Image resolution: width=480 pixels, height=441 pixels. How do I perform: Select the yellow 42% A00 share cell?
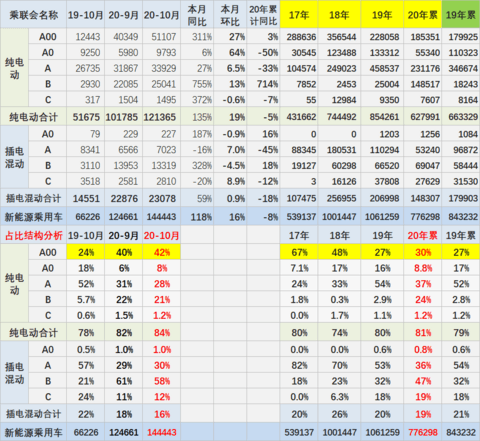coord(162,252)
